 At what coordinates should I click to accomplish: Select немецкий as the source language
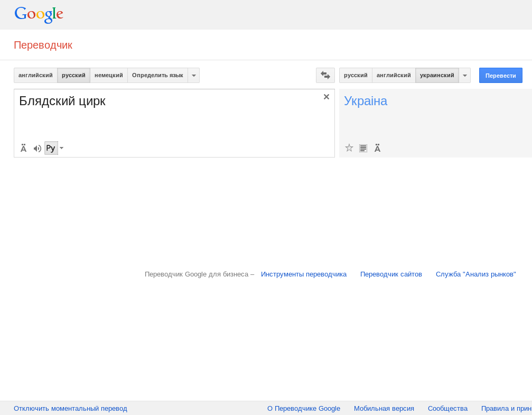(108, 76)
